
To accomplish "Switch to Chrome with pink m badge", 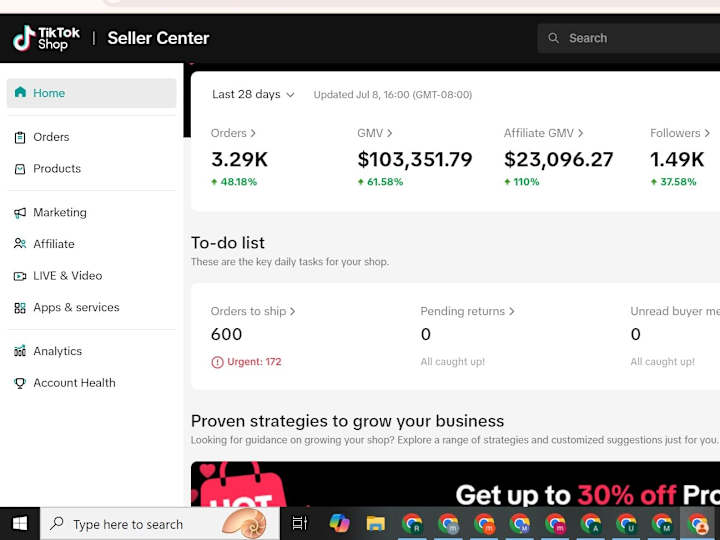I will tap(556, 523).
